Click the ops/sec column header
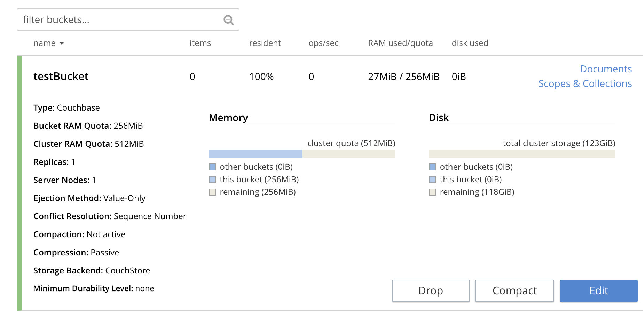Image resolution: width=644 pixels, height=327 pixels. (x=323, y=43)
